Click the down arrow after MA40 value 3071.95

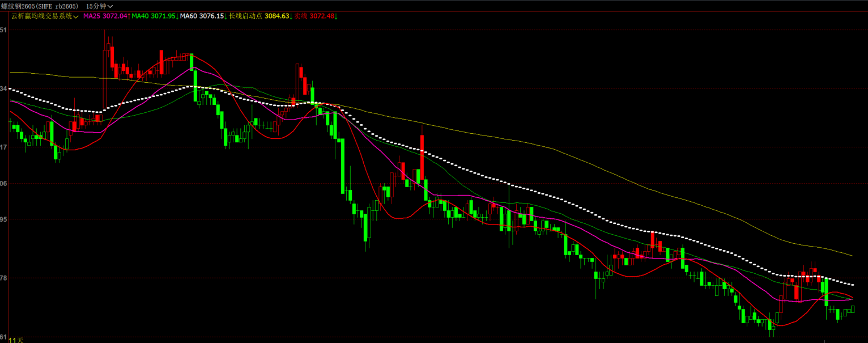click(177, 16)
